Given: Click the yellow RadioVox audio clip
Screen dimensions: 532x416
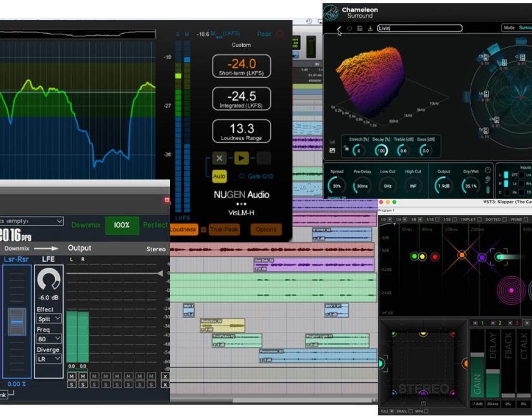Looking at the screenshot, I should tap(222, 326).
